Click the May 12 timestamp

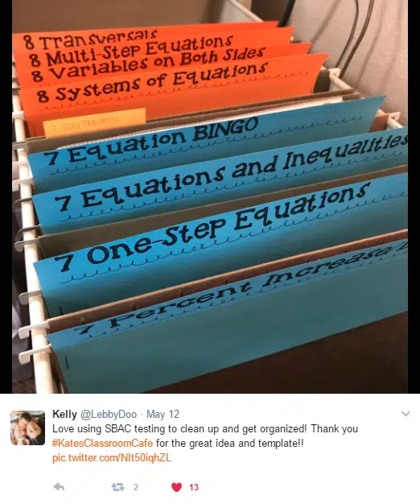click(x=163, y=415)
